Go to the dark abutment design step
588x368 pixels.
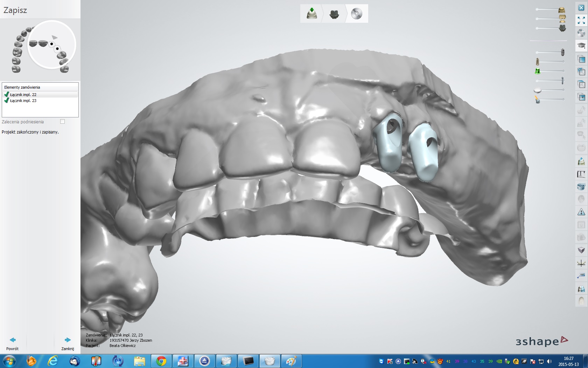tap(334, 14)
